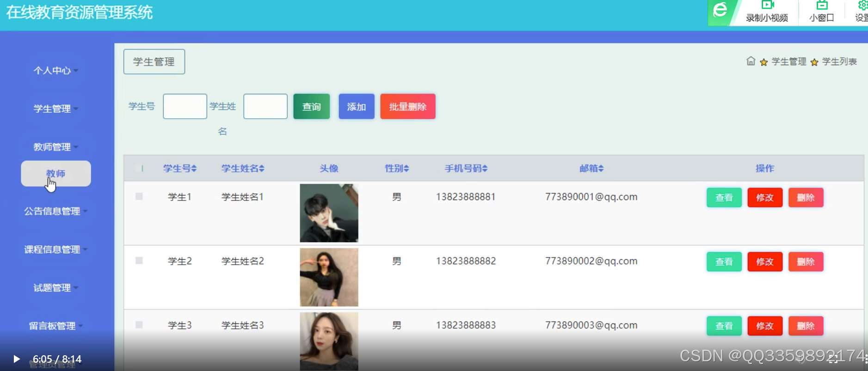
Task: Click 修改 for 学生3
Action: [x=765, y=326]
